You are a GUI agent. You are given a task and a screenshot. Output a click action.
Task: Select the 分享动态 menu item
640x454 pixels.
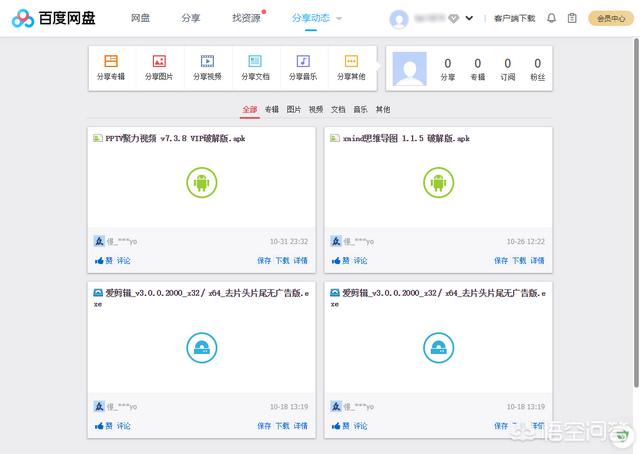coord(311,18)
